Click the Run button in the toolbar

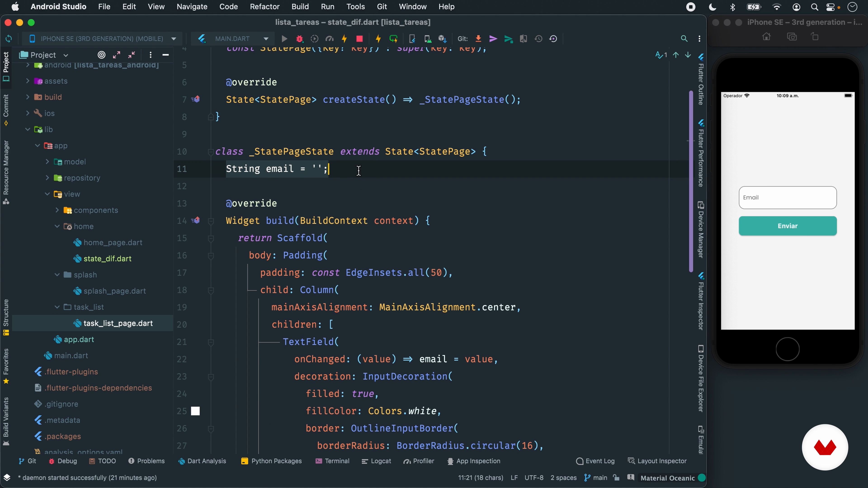pos(284,39)
